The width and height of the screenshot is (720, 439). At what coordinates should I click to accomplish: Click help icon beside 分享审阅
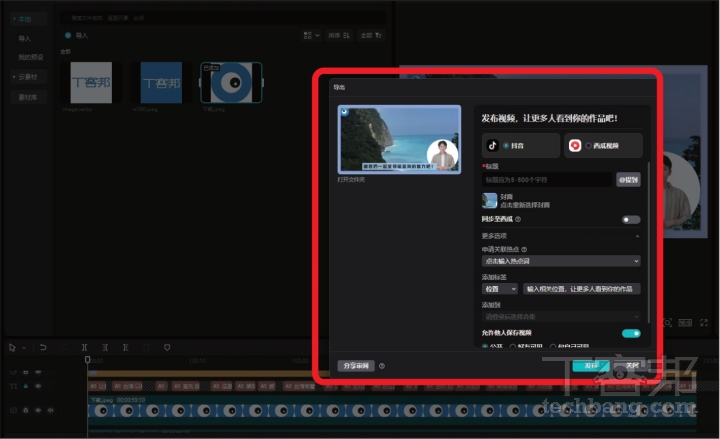pyautogui.click(x=382, y=366)
